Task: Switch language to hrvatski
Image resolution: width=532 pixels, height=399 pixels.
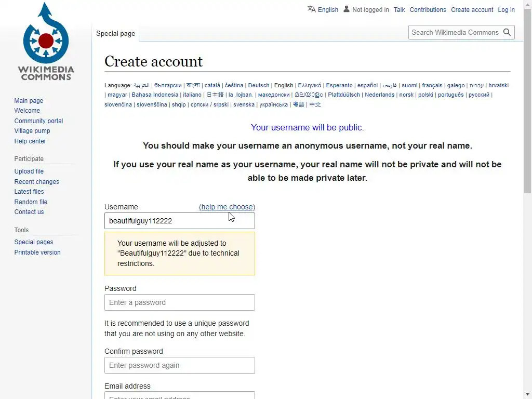Action: click(x=498, y=86)
